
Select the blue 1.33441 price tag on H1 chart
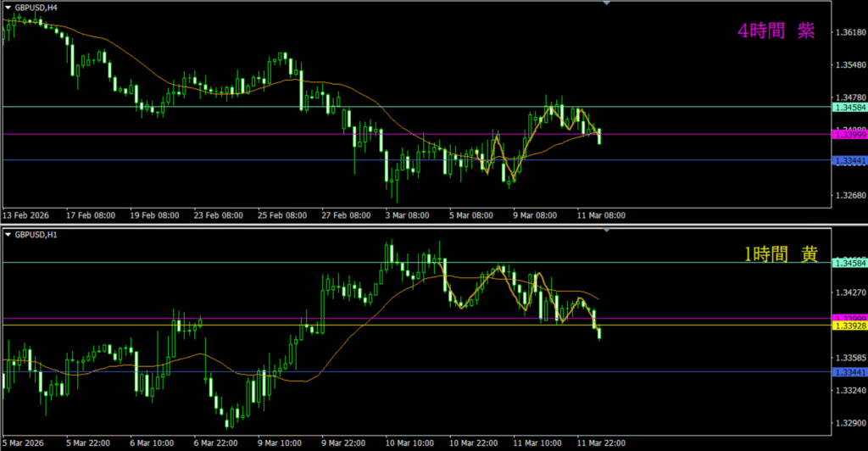click(849, 372)
